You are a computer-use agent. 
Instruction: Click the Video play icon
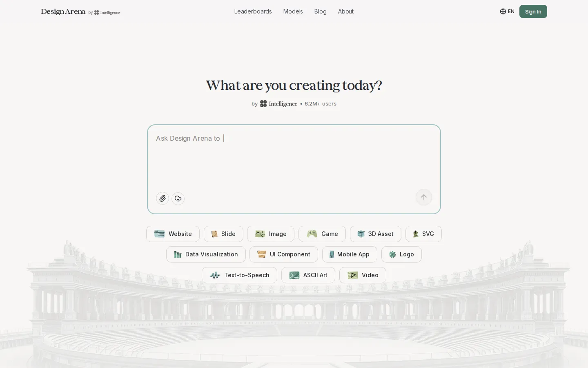(x=353, y=275)
